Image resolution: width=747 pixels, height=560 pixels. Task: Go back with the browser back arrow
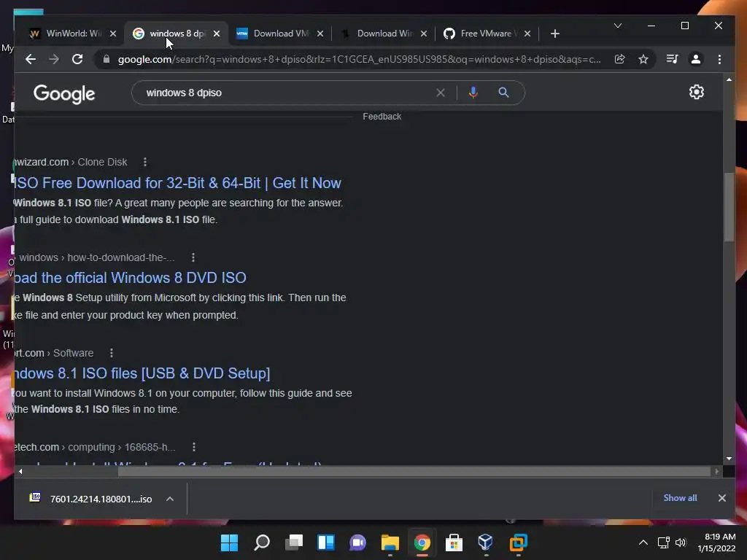31,59
